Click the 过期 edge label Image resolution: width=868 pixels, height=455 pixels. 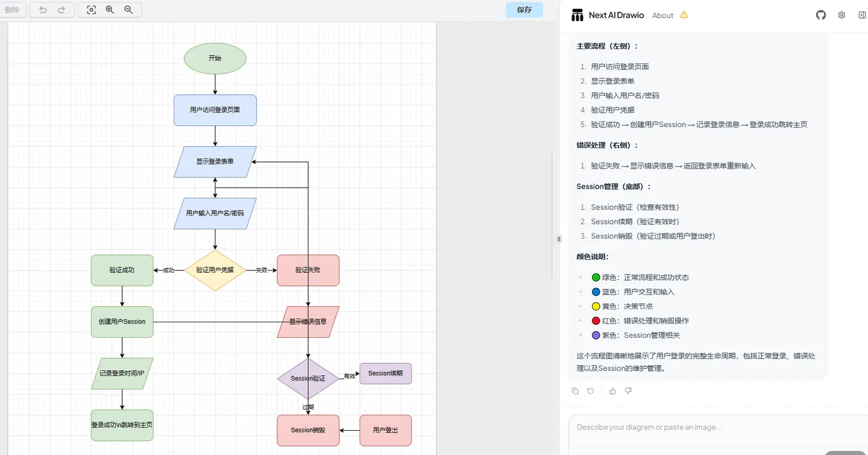click(x=308, y=407)
